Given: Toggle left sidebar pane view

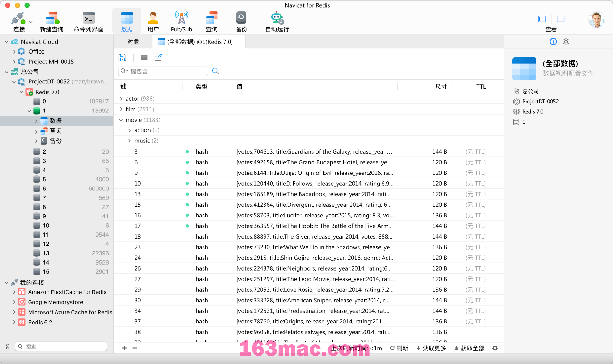Looking at the screenshot, I should (x=542, y=19).
